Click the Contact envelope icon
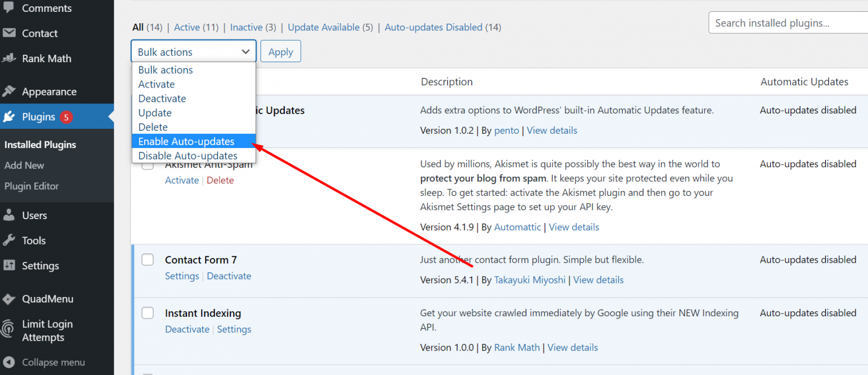 click(x=10, y=33)
